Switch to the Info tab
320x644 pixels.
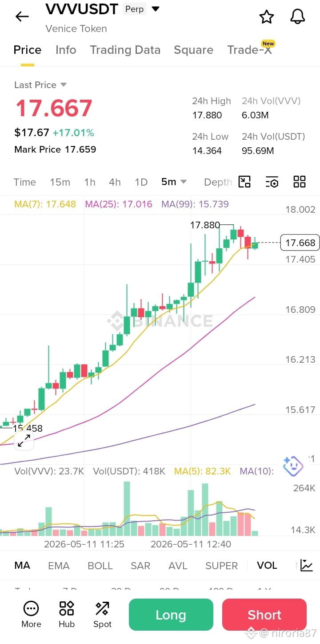click(66, 50)
